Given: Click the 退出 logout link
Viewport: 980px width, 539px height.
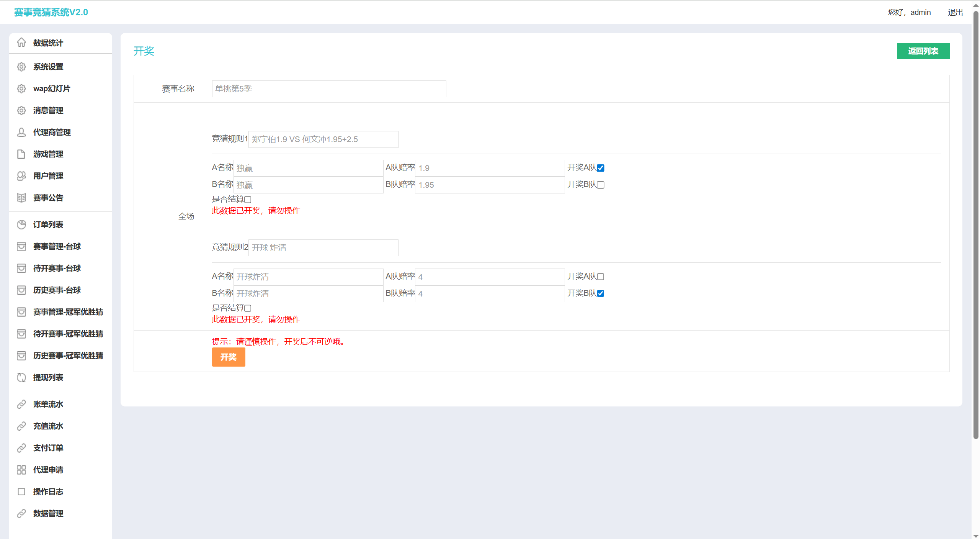Looking at the screenshot, I should 955,12.
